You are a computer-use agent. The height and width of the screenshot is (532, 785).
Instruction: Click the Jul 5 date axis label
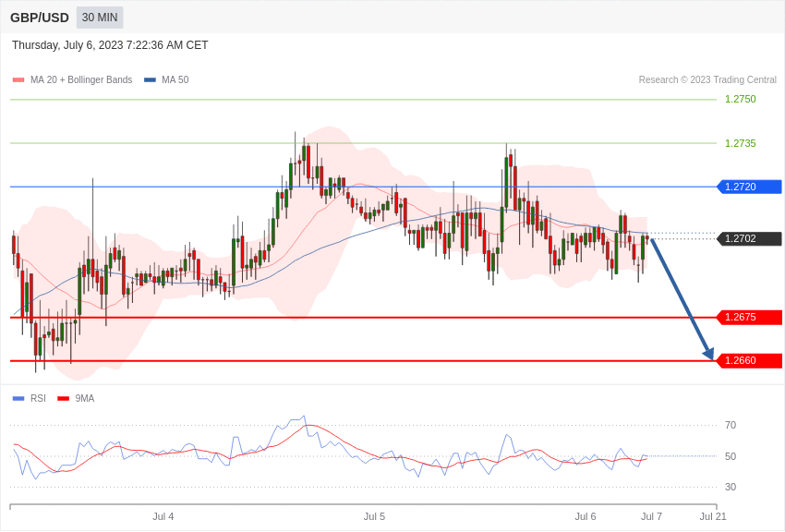[x=374, y=516]
